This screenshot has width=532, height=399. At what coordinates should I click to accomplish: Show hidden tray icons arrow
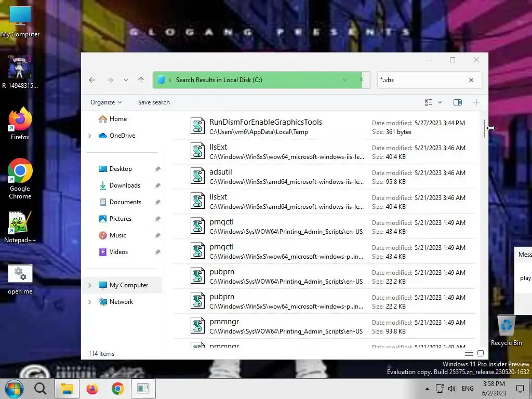(427, 389)
